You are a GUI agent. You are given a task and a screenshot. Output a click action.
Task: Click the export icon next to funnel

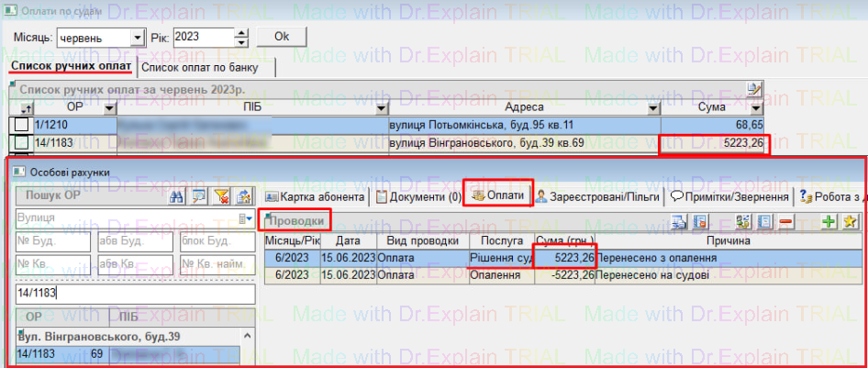tap(244, 195)
